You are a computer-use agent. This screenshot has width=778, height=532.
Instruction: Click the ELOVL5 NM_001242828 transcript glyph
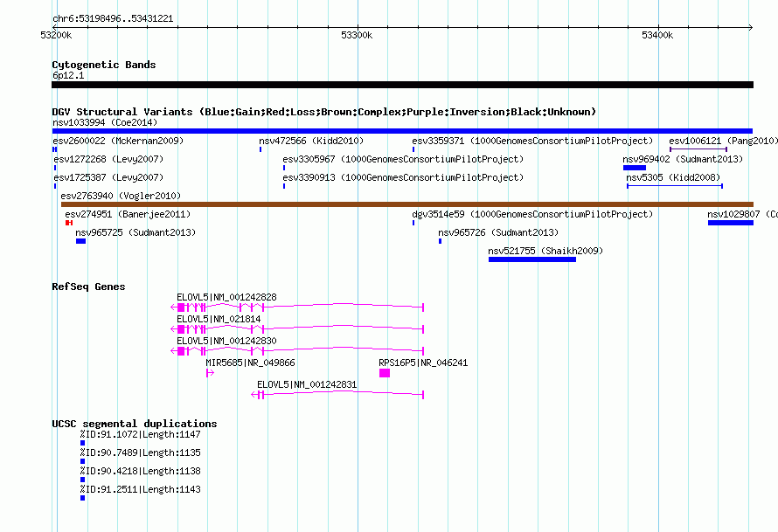click(297, 307)
